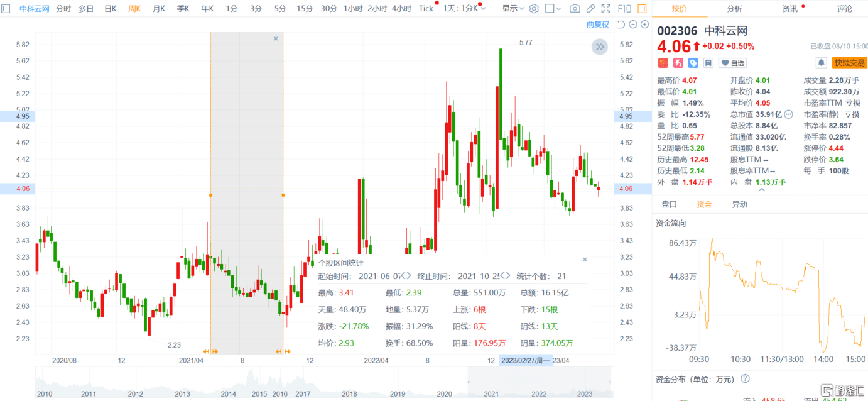Click the 4.06 current price label on left axis

(x=18, y=189)
